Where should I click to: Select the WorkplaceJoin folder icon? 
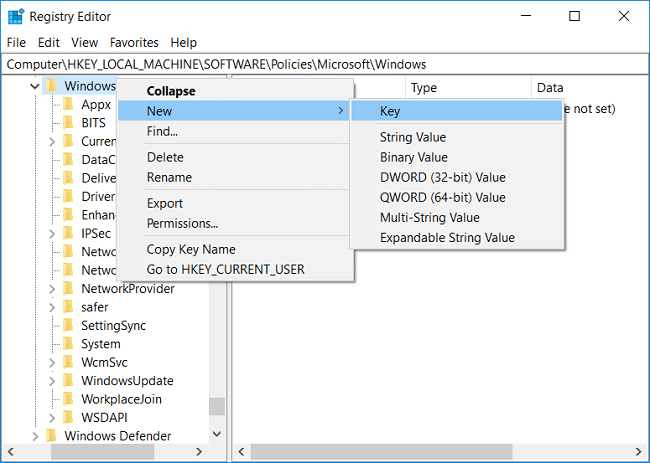coord(67,399)
